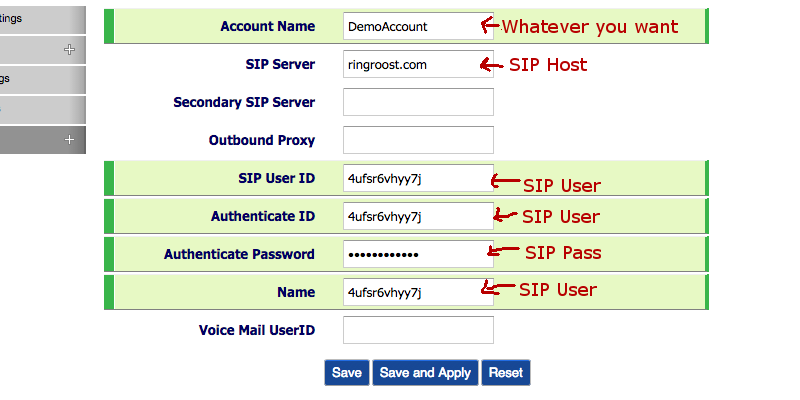This screenshot has width=800, height=400.
Task: Click the SIP User ID label
Action: coord(277,178)
